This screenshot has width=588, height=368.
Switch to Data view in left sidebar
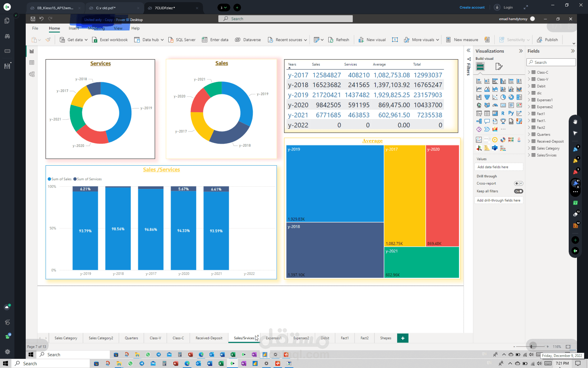point(32,63)
